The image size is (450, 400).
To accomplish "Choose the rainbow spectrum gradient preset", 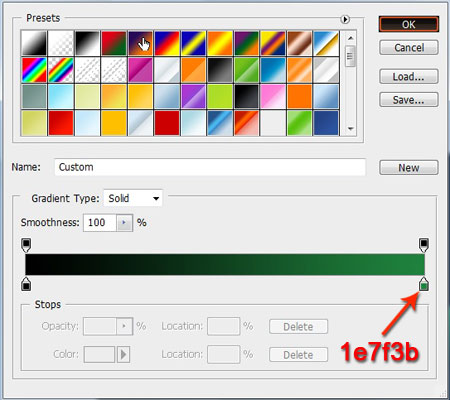I will [34, 70].
